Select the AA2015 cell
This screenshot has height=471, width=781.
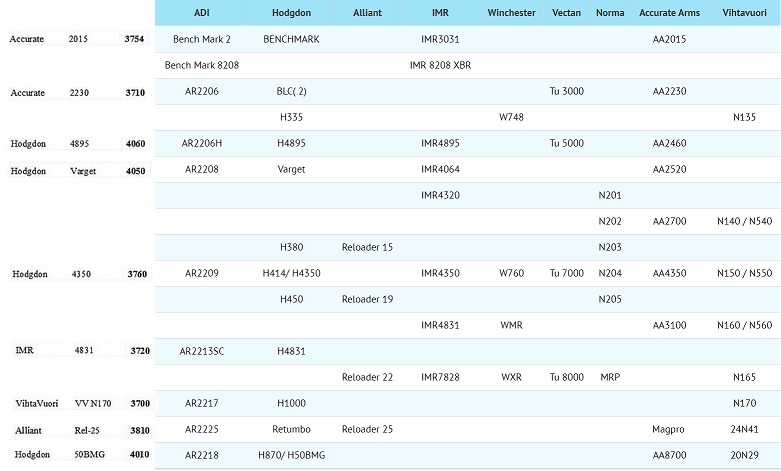pos(669,39)
